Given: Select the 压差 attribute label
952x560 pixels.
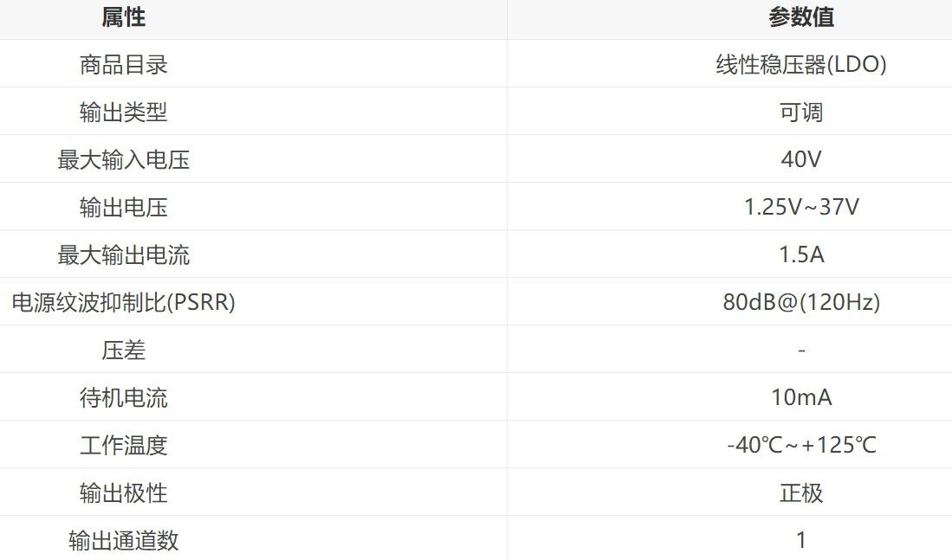Looking at the screenshot, I should [x=124, y=350].
